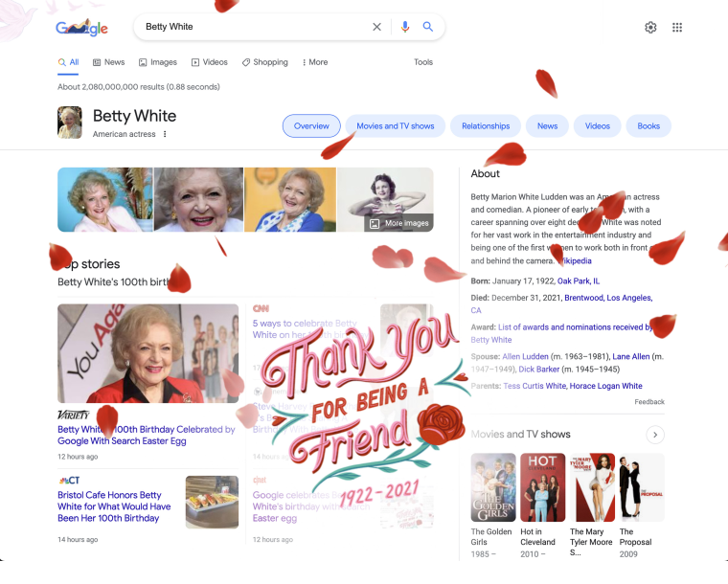Open the Tess Curtis White link
Image resolution: width=728 pixels, height=584 pixels.
click(535, 386)
